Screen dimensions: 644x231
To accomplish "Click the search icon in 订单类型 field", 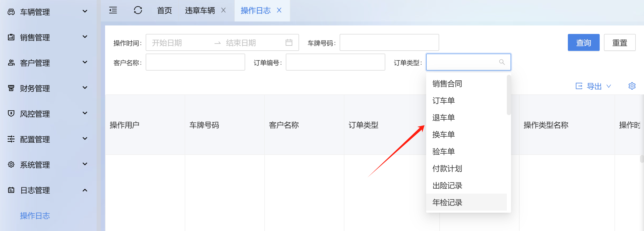I will click(502, 62).
